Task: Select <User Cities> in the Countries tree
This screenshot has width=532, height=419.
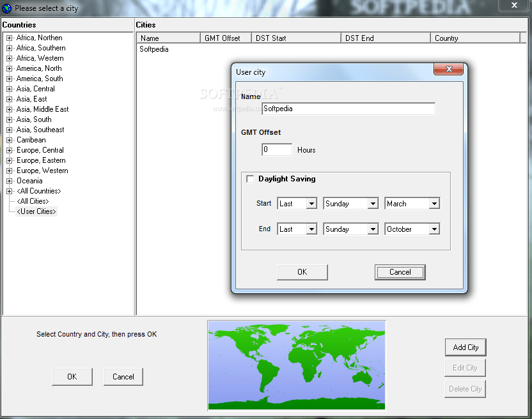Action: click(36, 211)
